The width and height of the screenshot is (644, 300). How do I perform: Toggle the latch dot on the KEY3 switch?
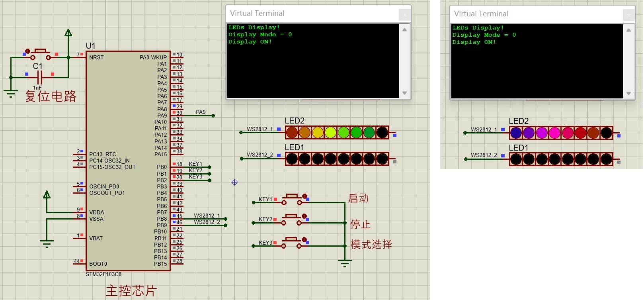click(x=304, y=239)
